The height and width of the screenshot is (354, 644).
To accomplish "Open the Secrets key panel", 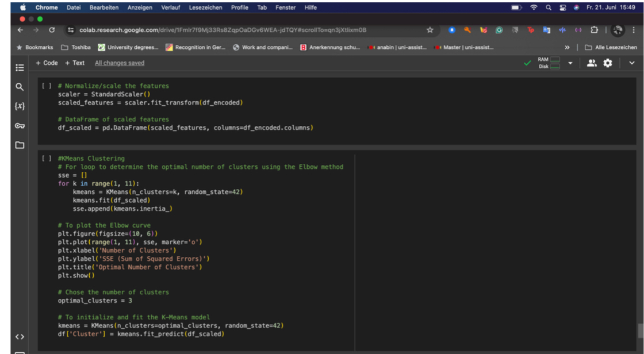I will point(20,126).
